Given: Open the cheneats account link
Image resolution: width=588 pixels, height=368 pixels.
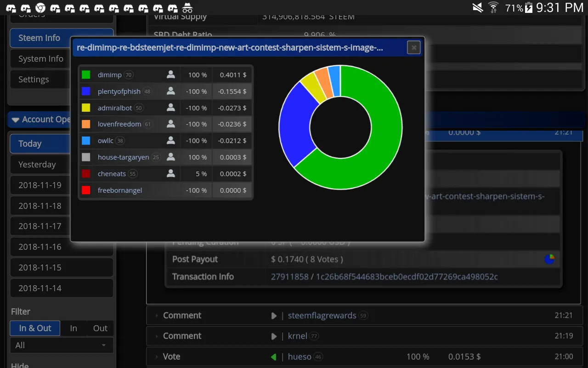Looking at the screenshot, I should [x=112, y=174].
